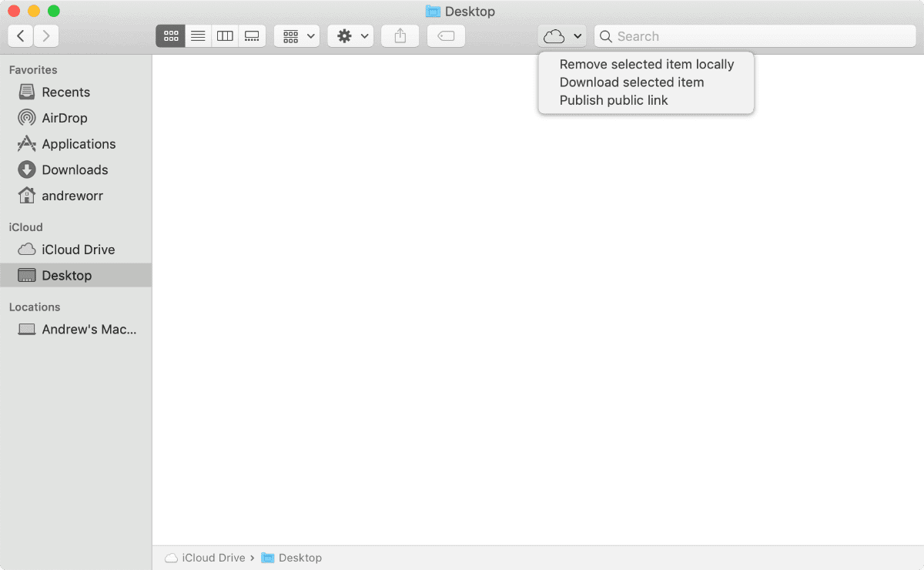Click the Share toolbar icon
Screen dimensions: 924x570
[x=400, y=36]
